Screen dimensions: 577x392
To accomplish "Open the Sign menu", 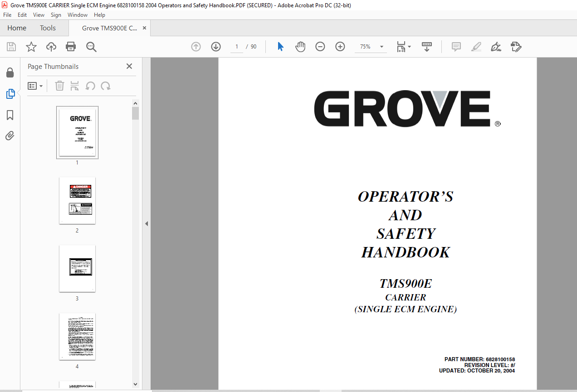I will pyautogui.click(x=56, y=15).
